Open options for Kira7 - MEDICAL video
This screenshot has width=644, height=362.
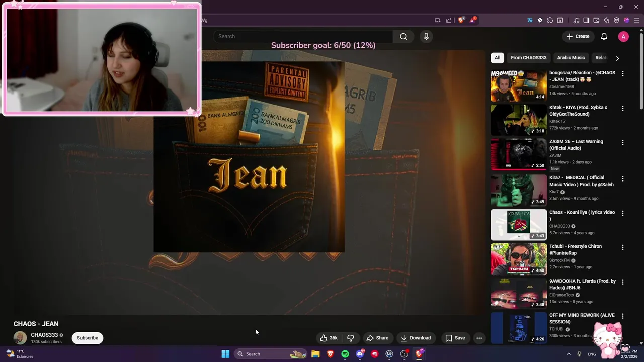[x=623, y=178]
